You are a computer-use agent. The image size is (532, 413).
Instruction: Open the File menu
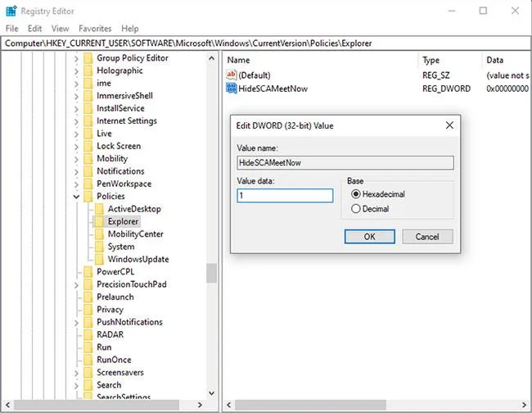tap(12, 29)
